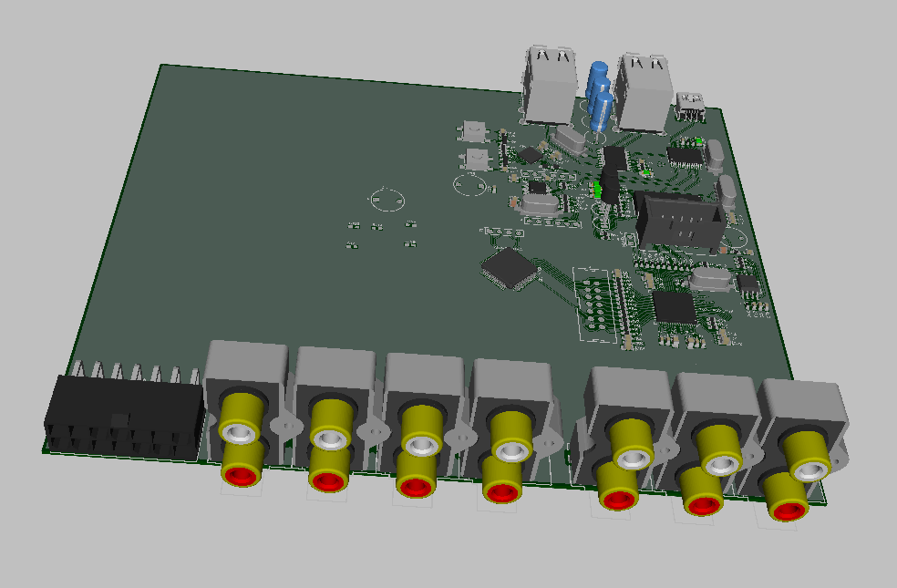Click the red RCA jack of the fourth module from left
897x588 pixels.
click(x=501, y=492)
